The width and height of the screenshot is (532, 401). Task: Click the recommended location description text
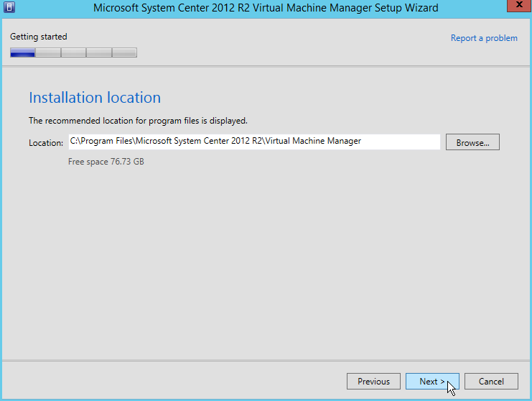click(138, 121)
